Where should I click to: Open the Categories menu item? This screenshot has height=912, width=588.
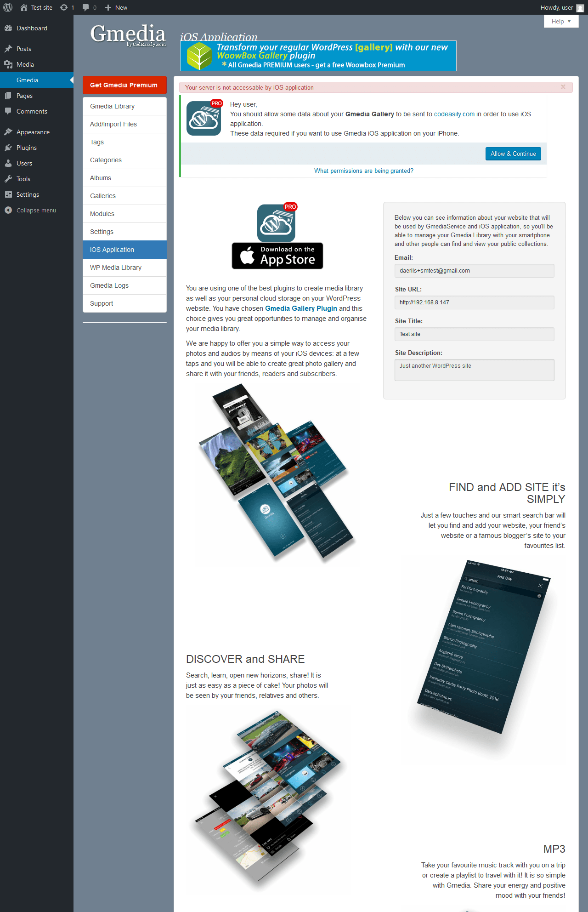click(x=124, y=160)
